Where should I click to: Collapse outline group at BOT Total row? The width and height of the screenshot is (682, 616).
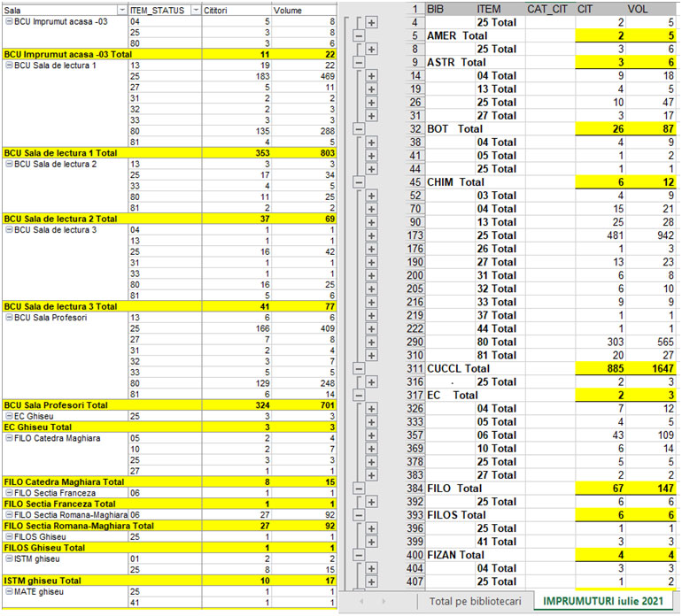(359, 128)
